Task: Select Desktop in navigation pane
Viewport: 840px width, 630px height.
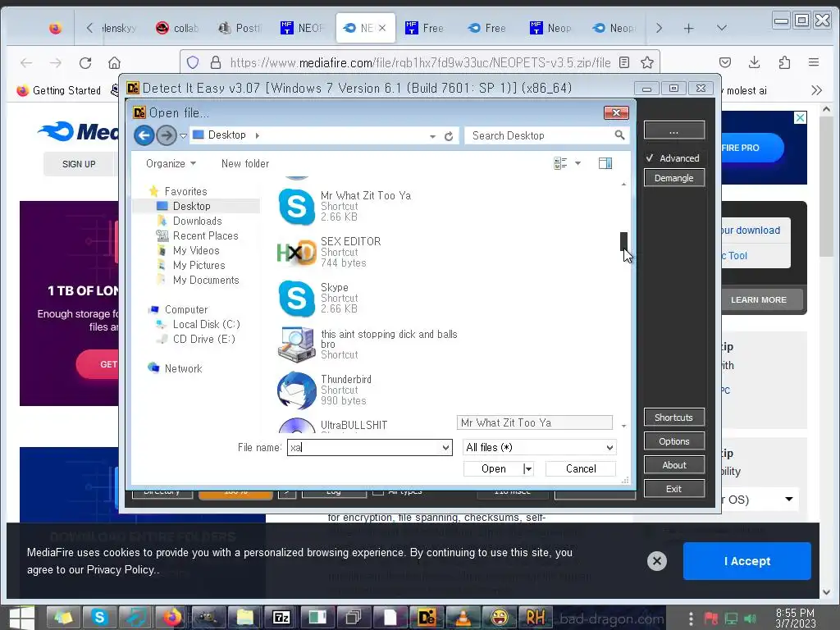Action: tap(191, 206)
